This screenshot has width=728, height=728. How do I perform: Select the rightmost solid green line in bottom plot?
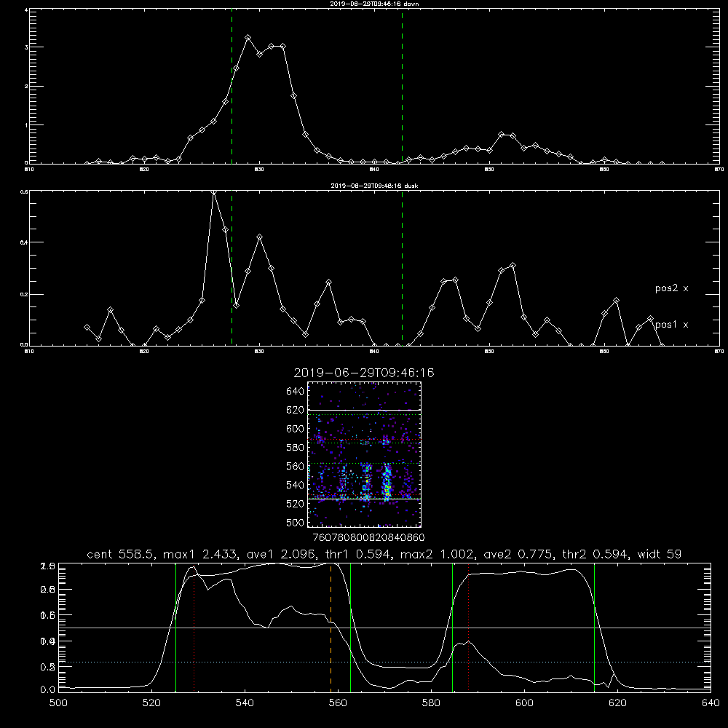click(x=594, y=628)
